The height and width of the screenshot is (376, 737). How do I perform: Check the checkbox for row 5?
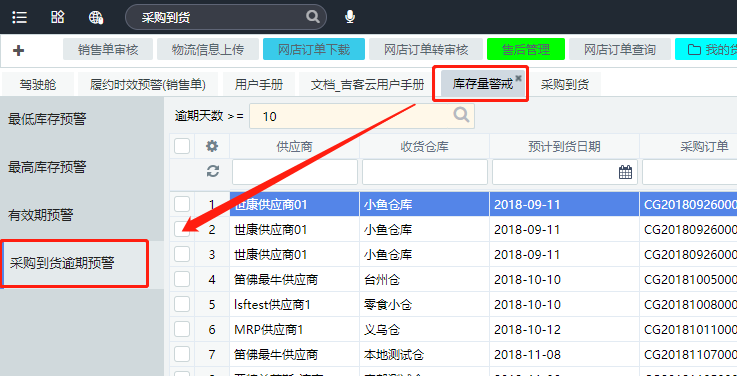182,304
